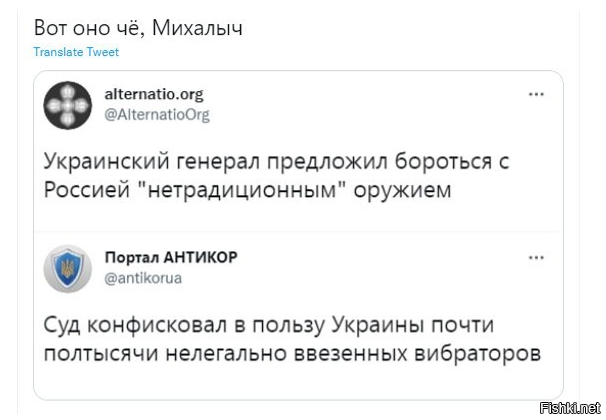This screenshot has height=420, width=606.
Task: Click the Fishki.net watermark logo
Action: pos(570,408)
